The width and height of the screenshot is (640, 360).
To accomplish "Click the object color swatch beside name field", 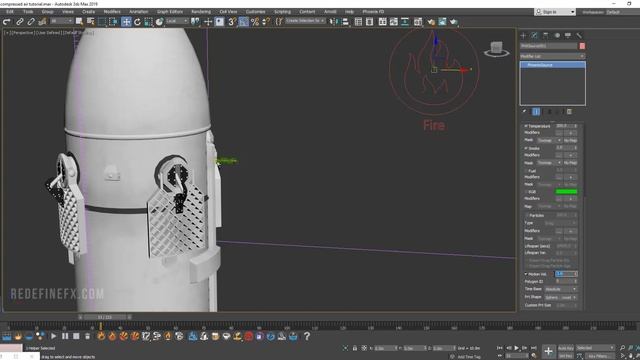I will [x=582, y=46].
